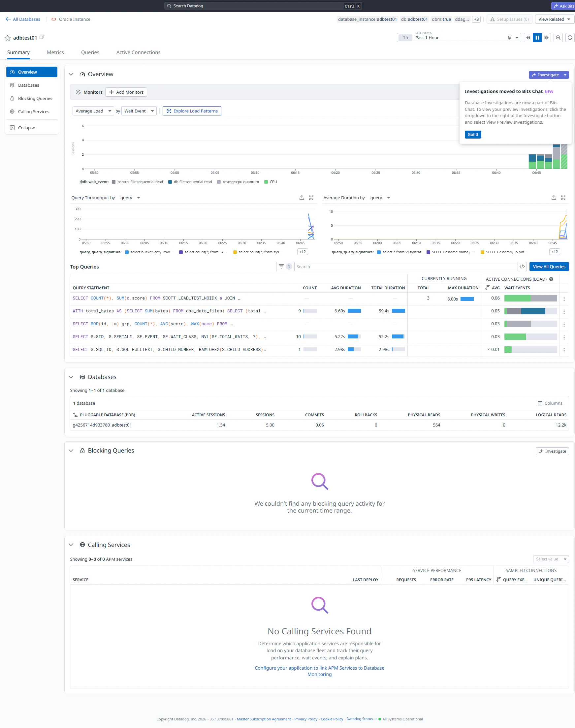
Task: Toggle the CPU legend series
Action: (x=271, y=182)
